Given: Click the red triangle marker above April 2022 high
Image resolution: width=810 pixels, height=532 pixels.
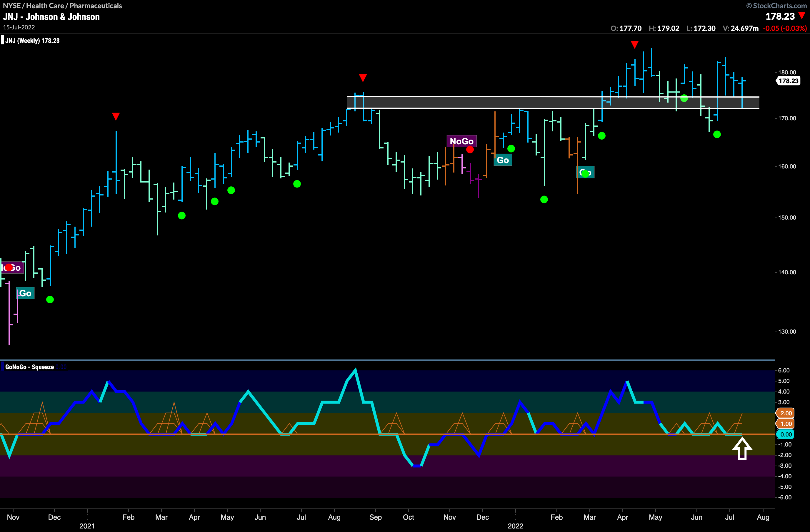Looking at the screenshot, I should [634, 45].
